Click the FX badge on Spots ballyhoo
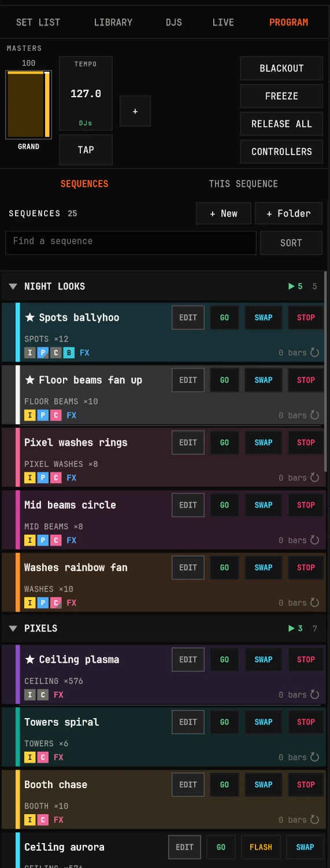This screenshot has width=330, height=868. click(84, 353)
